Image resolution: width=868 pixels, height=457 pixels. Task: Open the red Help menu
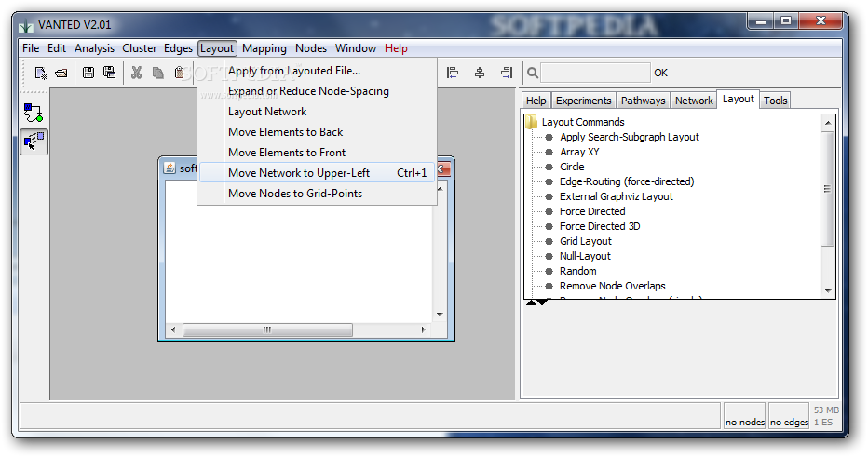click(396, 48)
